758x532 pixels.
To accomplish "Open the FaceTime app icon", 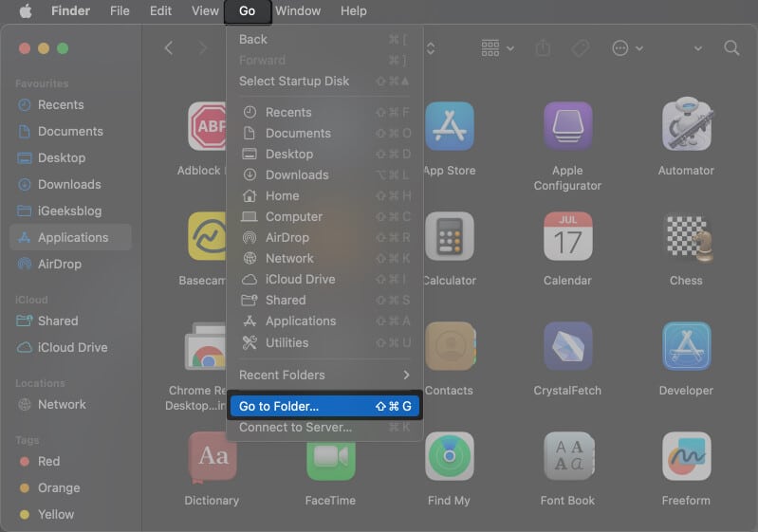I will point(331,462).
